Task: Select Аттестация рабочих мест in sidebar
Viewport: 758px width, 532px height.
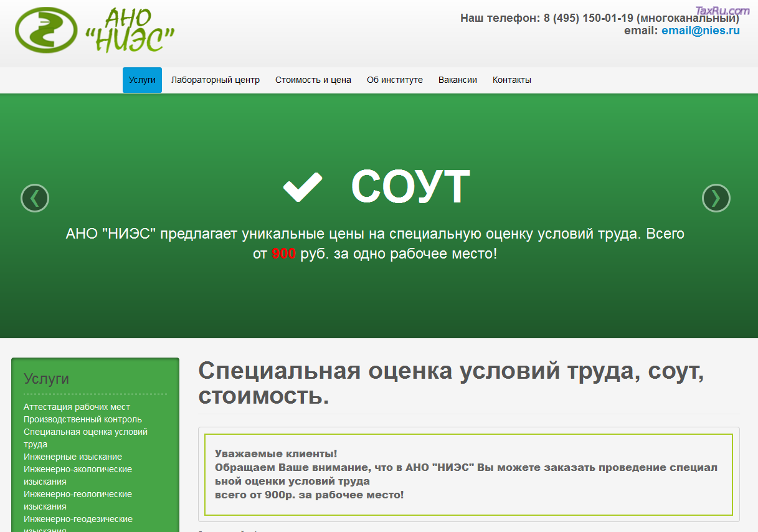Action: 76,406
